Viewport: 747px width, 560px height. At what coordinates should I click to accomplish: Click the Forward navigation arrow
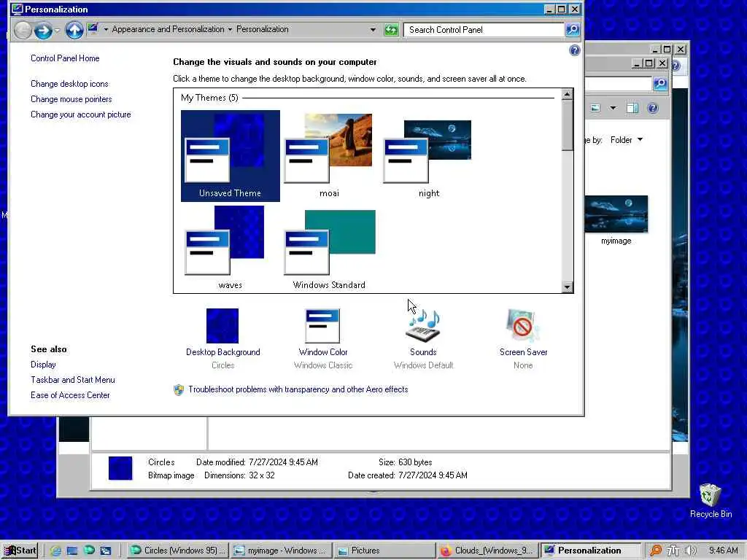(x=43, y=30)
